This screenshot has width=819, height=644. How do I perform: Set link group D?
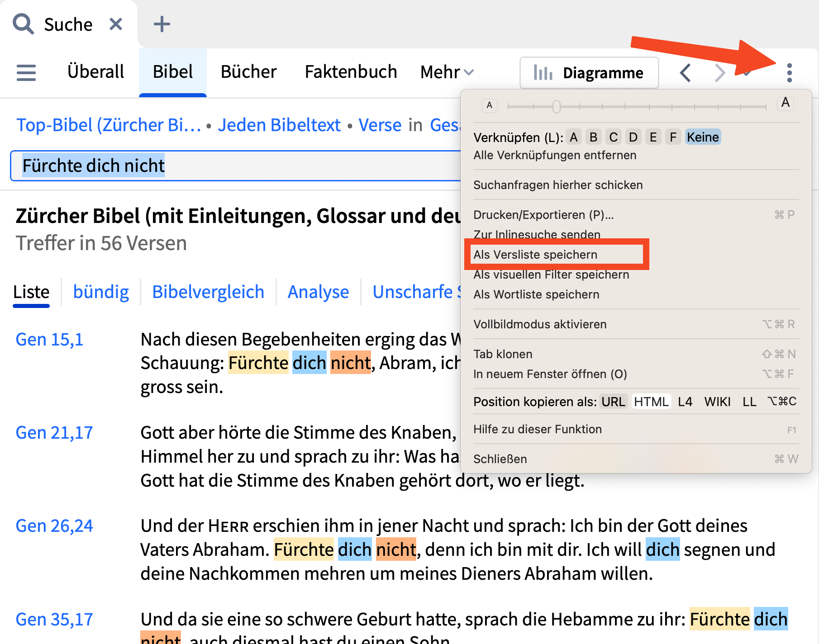click(633, 137)
